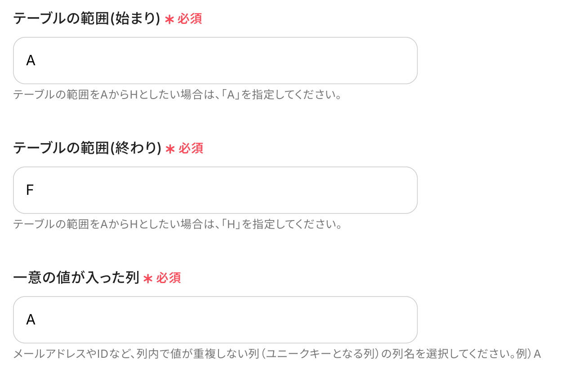The image size is (588, 378).
Task: Place cursor after A in range start field
Action: click(x=36, y=61)
